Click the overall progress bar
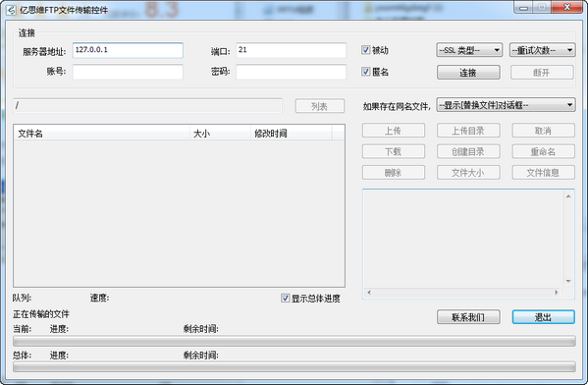The height and width of the screenshot is (385, 588). [294, 367]
